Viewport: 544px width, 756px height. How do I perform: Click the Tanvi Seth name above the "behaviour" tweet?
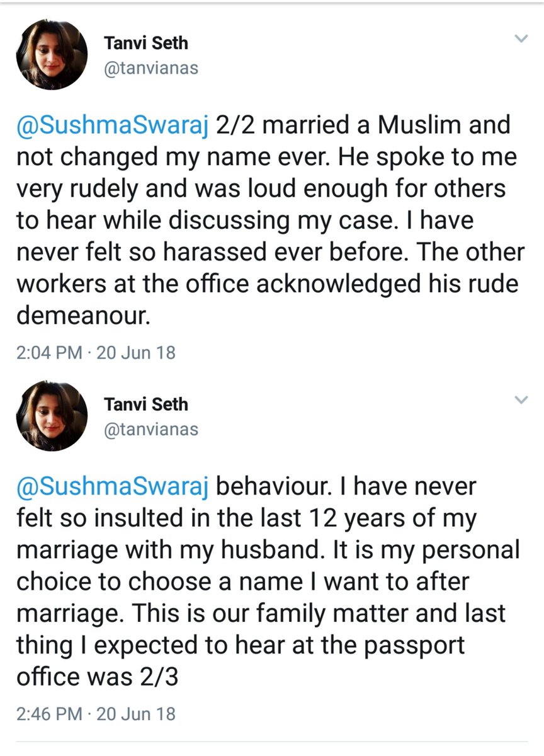(x=145, y=404)
